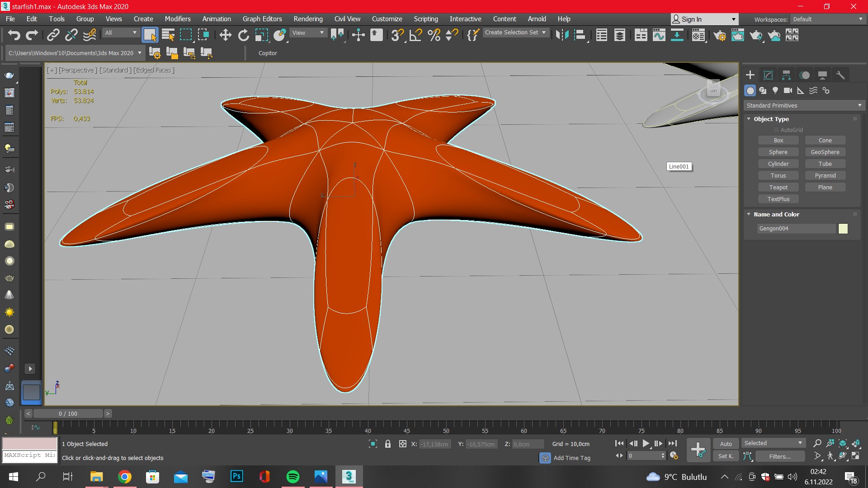Image resolution: width=868 pixels, height=488 pixels.
Task: Click the Render Production teapot icon
Action: click(755, 35)
